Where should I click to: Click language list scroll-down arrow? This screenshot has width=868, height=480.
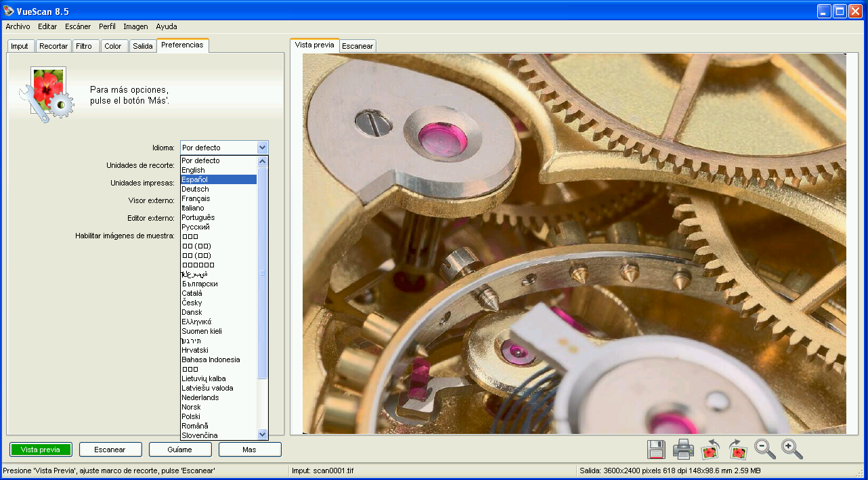[263, 434]
